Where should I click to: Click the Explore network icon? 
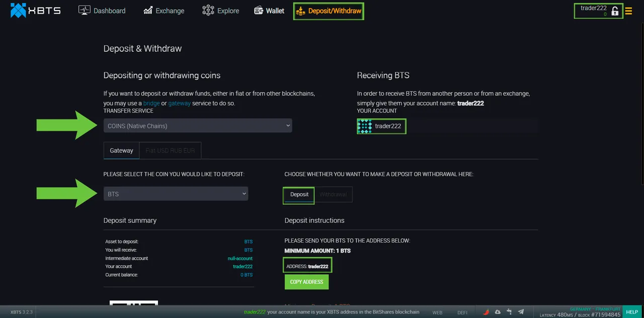pos(208,11)
